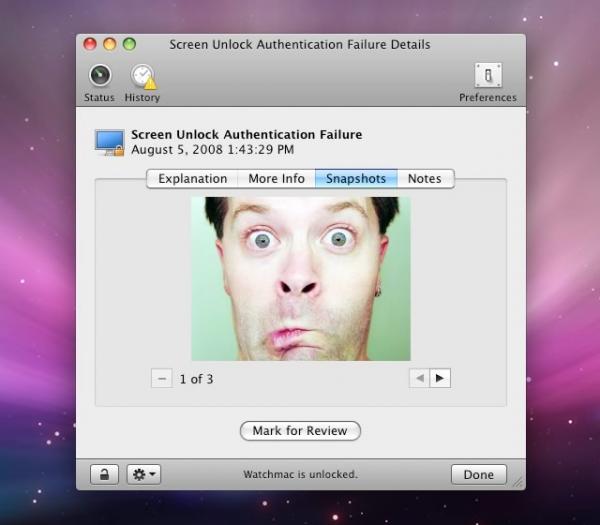Click the window title 'Screen Unlock Authentication Failure Details'
The height and width of the screenshot is (525, 600).
point(300,45)
